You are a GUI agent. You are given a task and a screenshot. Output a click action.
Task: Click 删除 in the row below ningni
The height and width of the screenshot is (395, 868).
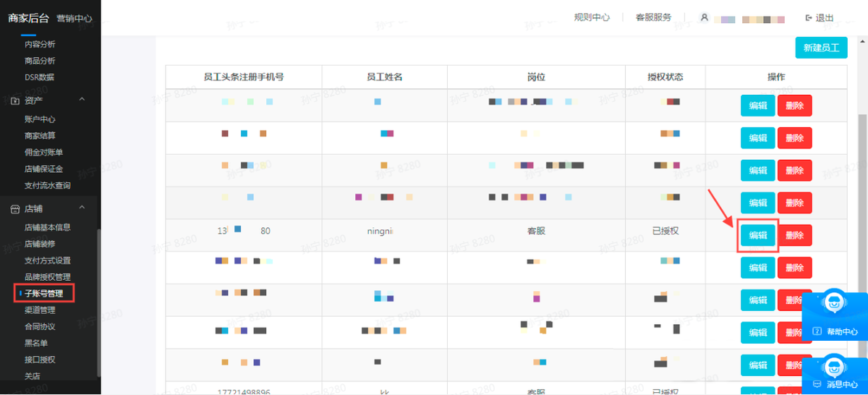[794, 268]
